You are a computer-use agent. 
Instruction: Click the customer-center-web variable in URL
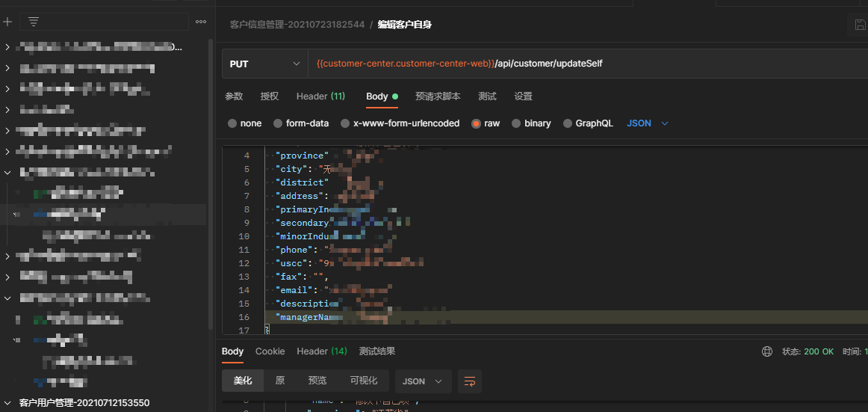click(406, 64)
